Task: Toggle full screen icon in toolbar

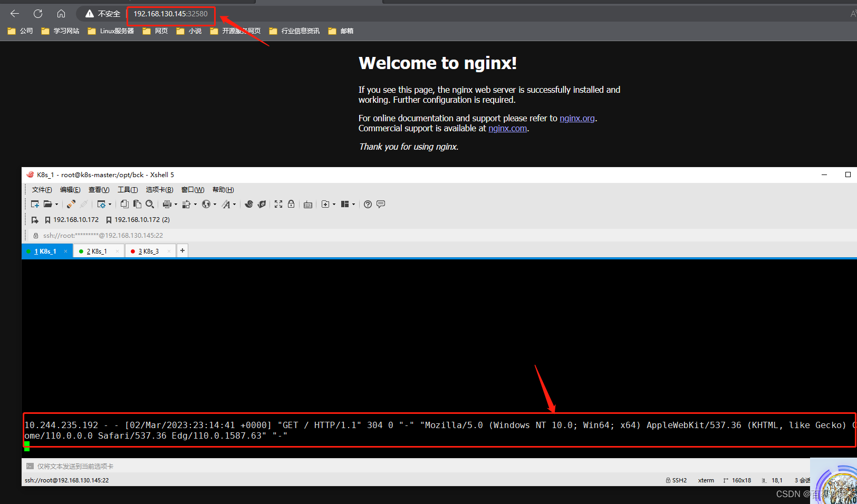Action: pyautogui.click(x=278, y=204)
